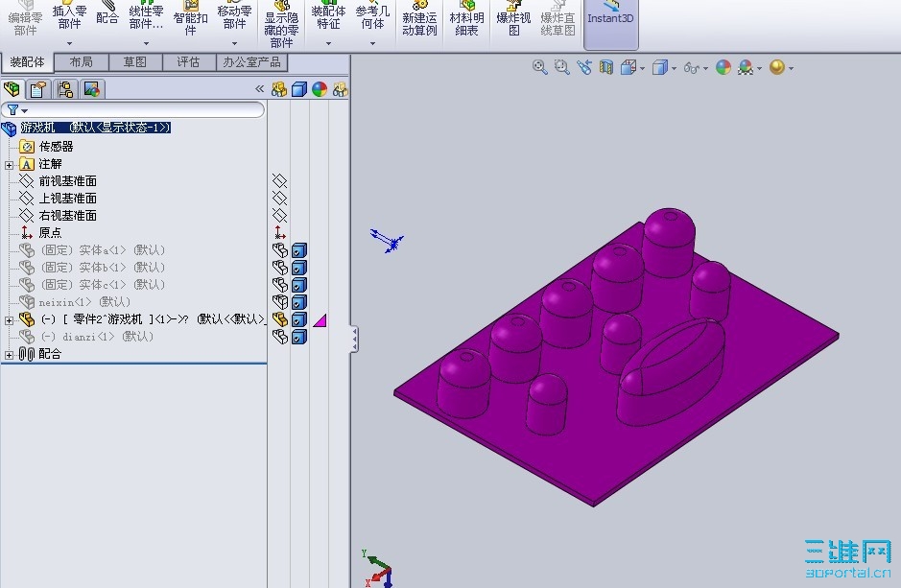Expand the 零件2^游戏机 component node
Viewport: 901px width, 588px height.
point(9,320)
